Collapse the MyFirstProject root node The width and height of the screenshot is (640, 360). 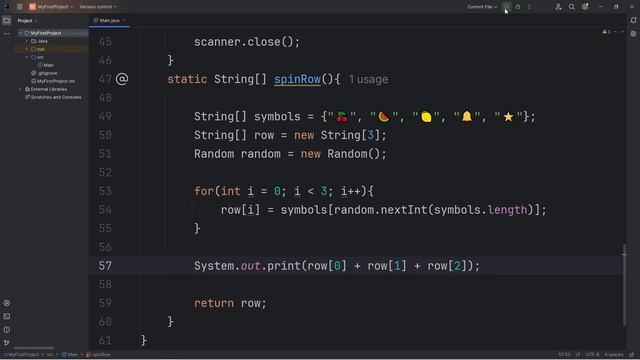pyautogui.click(x=20, y=33)
